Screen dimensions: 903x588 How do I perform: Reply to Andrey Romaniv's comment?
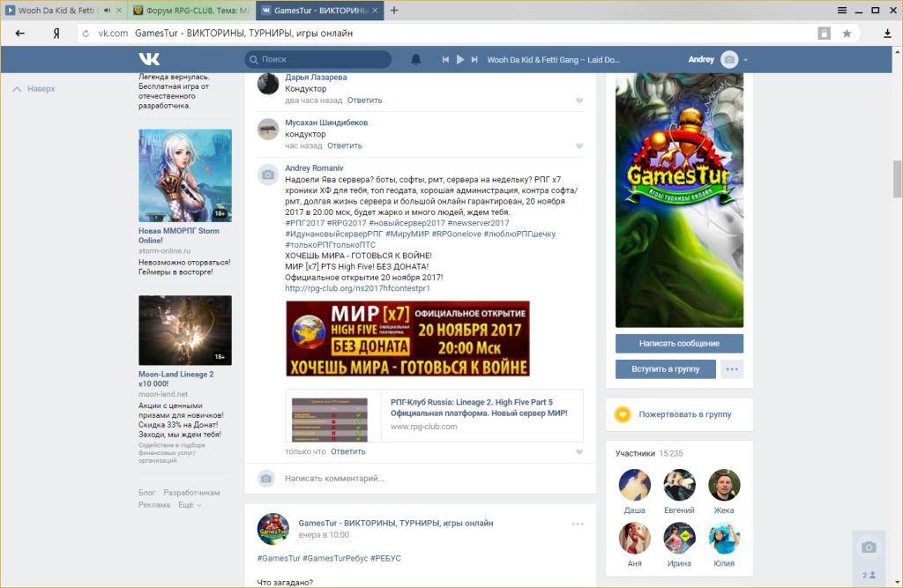(x=347, y=451)
